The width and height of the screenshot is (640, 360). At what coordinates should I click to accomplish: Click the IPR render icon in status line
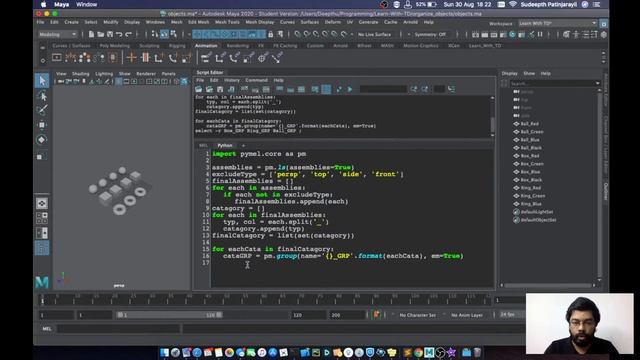(494, 34)
